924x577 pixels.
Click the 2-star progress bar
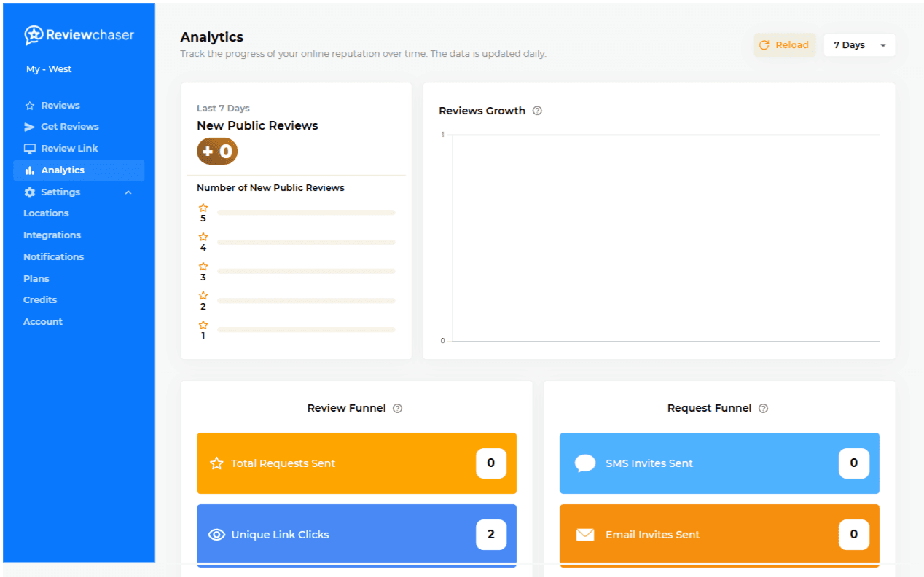pyautogui.click(x=306, y=300)
